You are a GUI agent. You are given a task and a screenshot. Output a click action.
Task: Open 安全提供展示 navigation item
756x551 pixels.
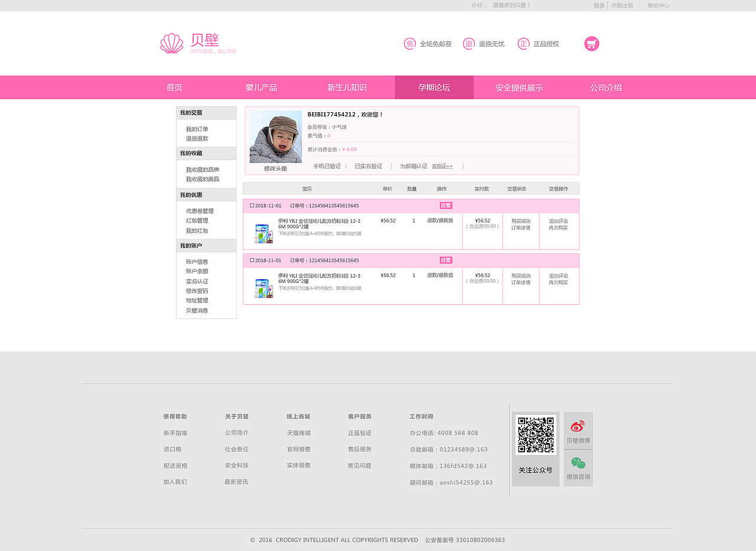tap(519, 87)
